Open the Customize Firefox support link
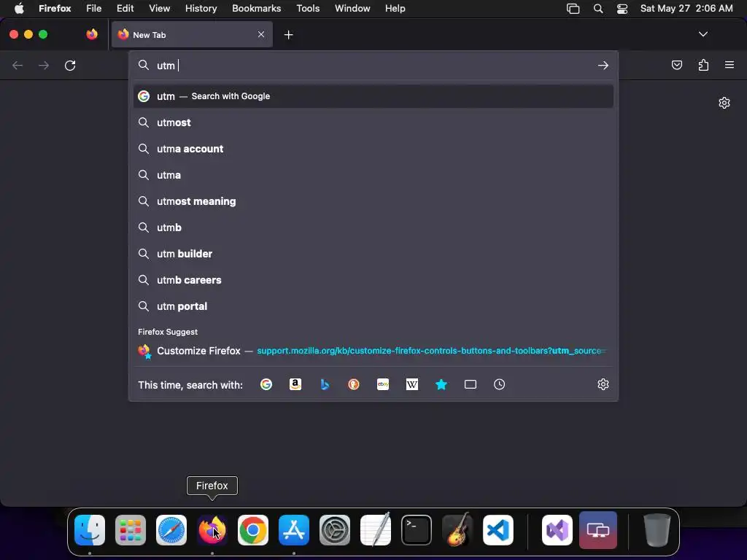 coord(373,351)
